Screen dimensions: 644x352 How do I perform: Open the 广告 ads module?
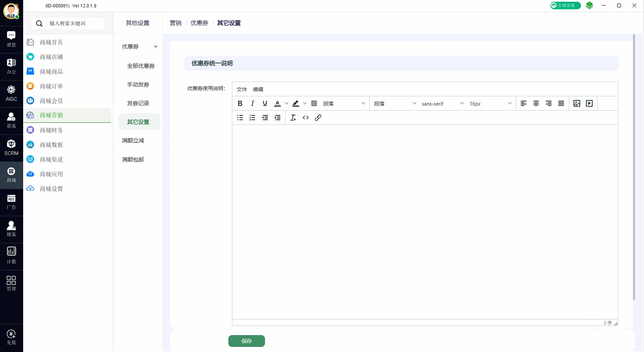coord(11,202)
